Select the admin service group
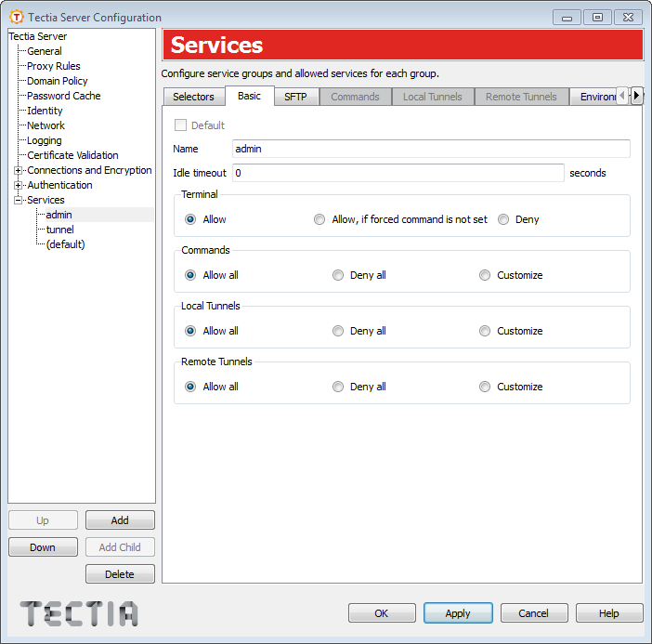 click(x=59, y=215)
